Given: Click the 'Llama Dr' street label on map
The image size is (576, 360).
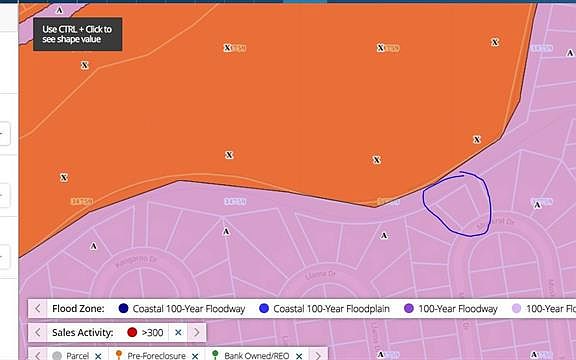Looking at the screenshot, I should (x=320, y=275).
